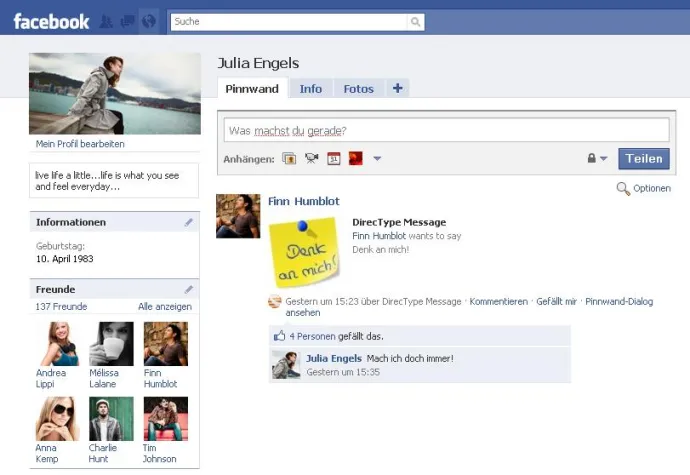Expand more attachment options arrow
690x475 pixels.
377,158
